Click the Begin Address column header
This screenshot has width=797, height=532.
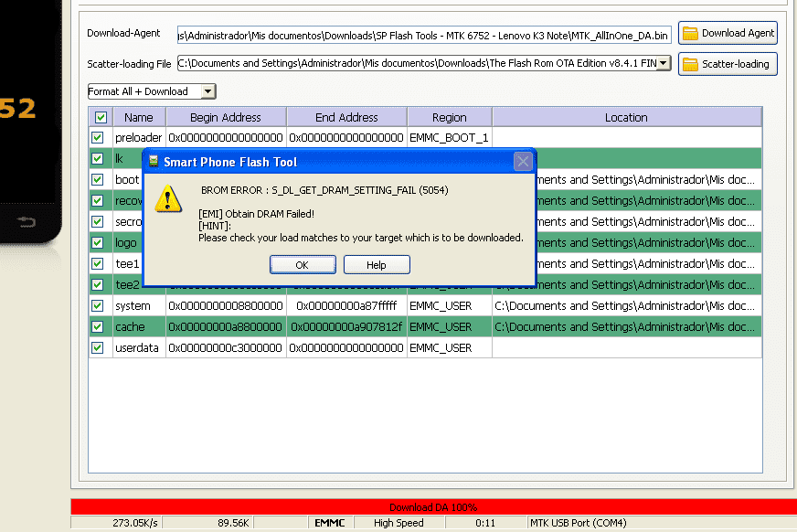[226, 117]
